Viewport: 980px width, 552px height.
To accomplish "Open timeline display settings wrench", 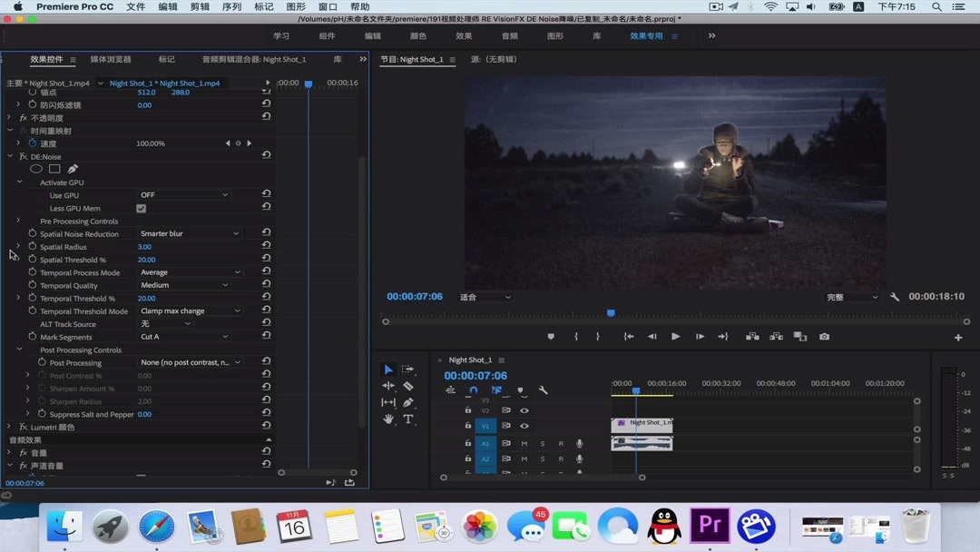I will coord(543,390).
